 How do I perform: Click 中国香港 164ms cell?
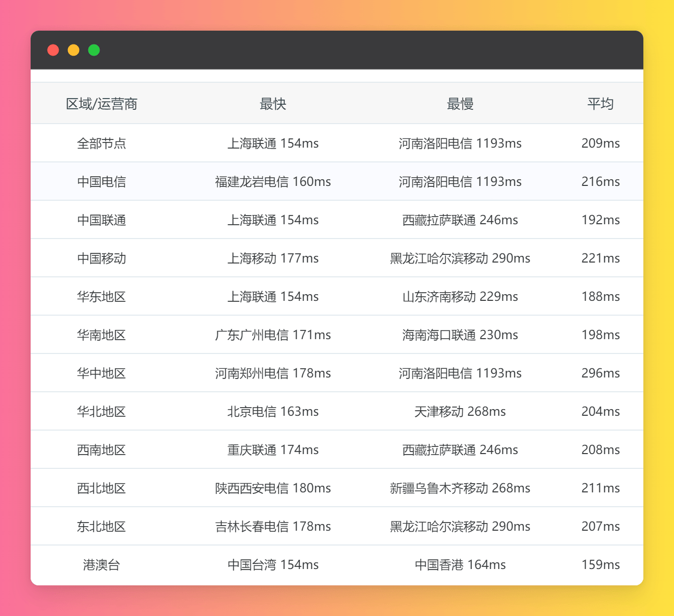pos(460,565)
